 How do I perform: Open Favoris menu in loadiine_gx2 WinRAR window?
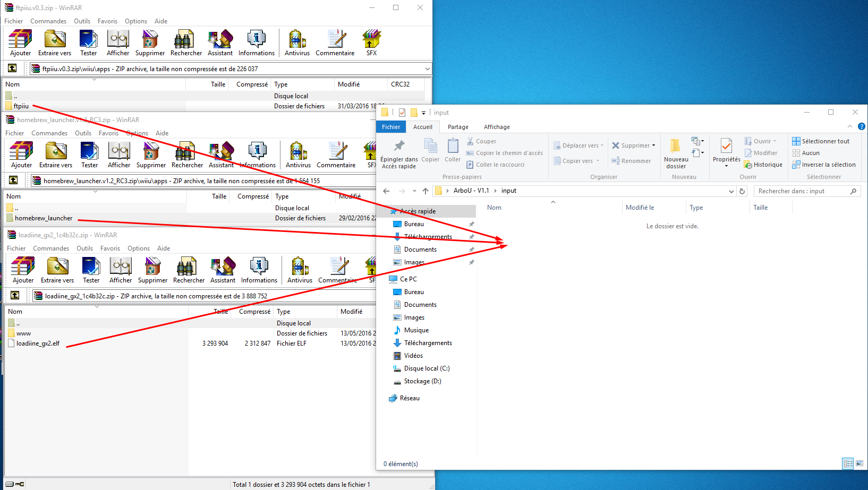click(x=110, y=248)
